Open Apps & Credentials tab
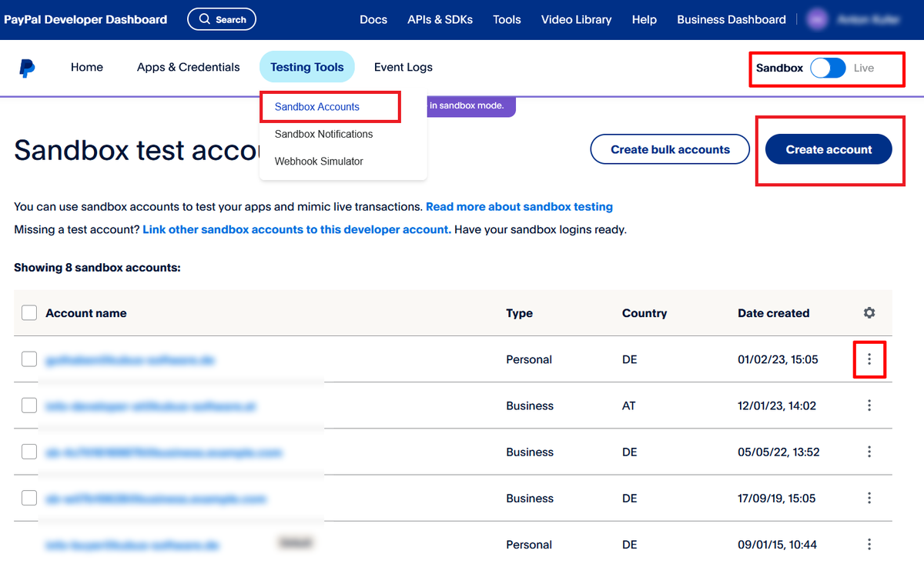This screenshot has height=567, width=924. click(x=189, y=67)
